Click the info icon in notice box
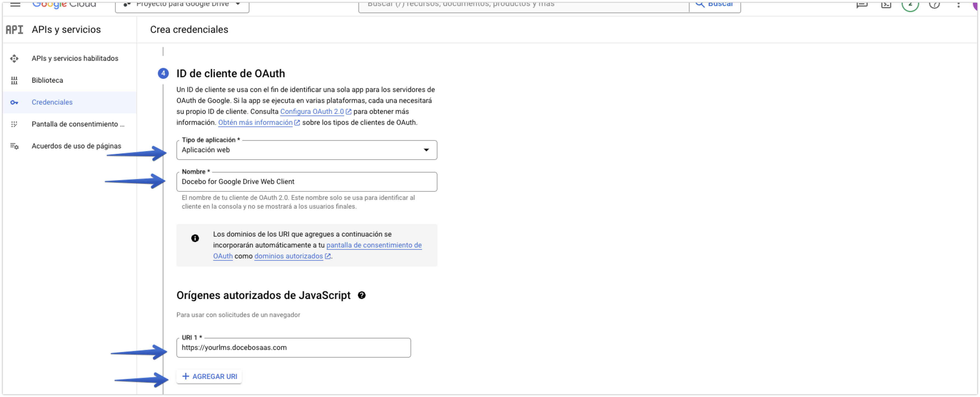980x397 pixels. tap(195, 238)
